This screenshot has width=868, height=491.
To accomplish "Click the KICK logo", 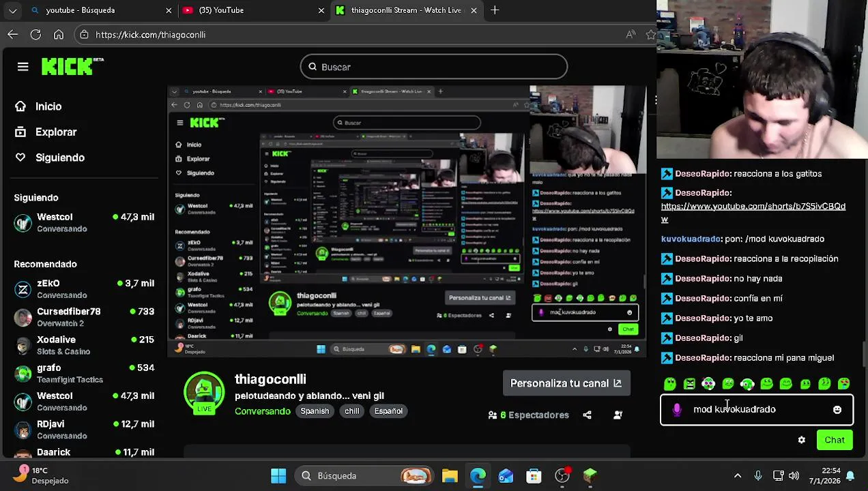I will (x=72, y=66).
